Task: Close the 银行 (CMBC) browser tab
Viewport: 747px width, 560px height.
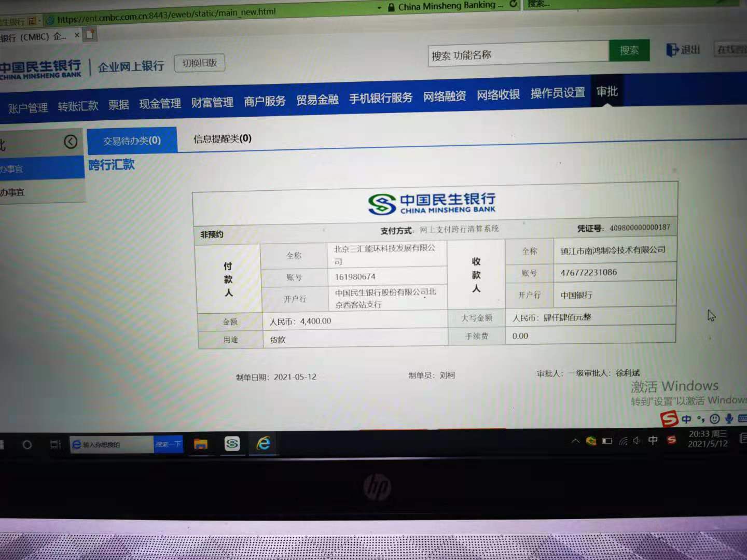Action: point(77,35)
